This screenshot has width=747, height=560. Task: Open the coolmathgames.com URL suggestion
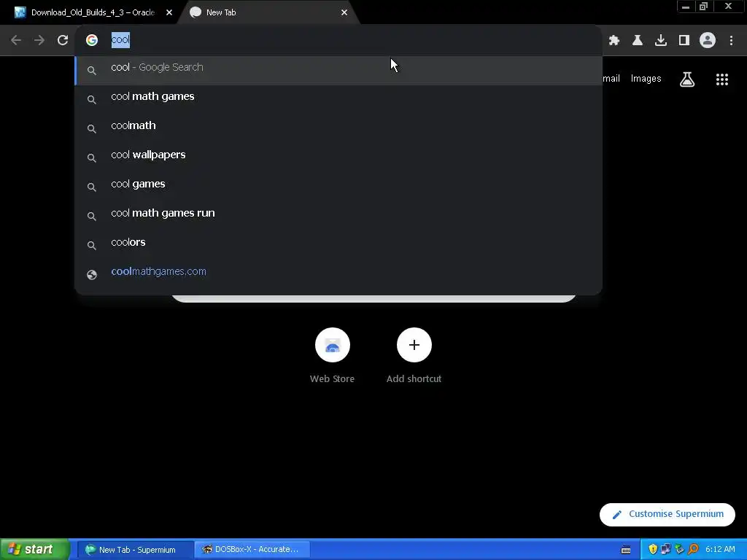coord(338,274)
